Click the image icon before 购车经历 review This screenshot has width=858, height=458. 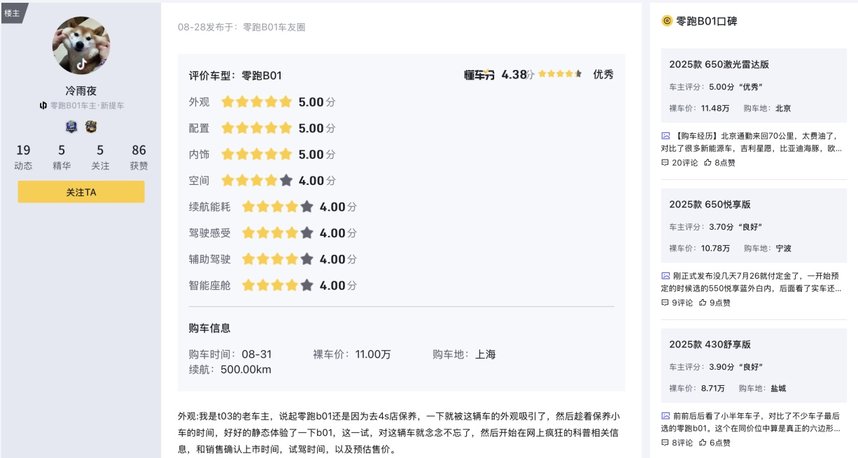point(665,136)
